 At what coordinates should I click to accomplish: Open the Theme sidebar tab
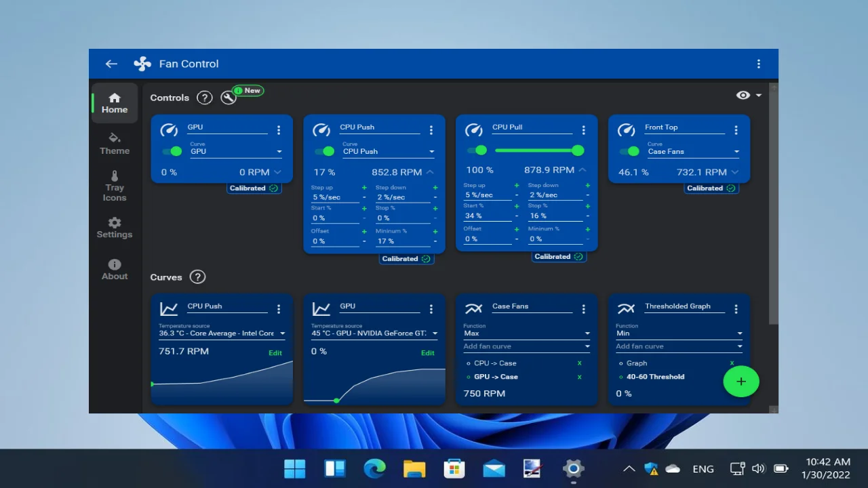[115, 144]
